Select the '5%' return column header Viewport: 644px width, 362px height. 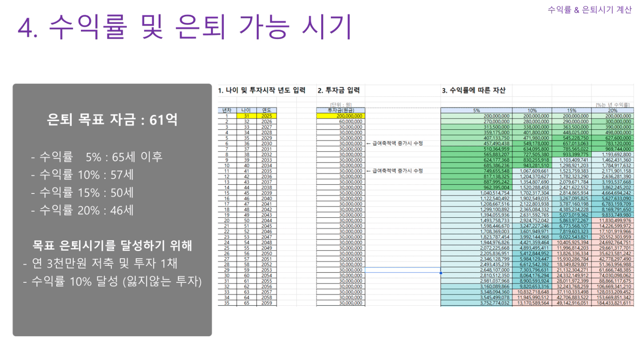tap(477, 110)
